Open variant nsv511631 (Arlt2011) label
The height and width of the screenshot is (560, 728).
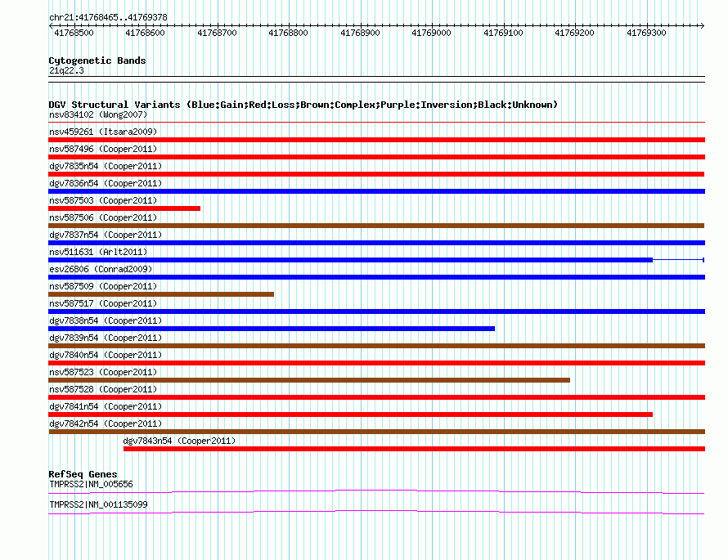coord(98,252)
